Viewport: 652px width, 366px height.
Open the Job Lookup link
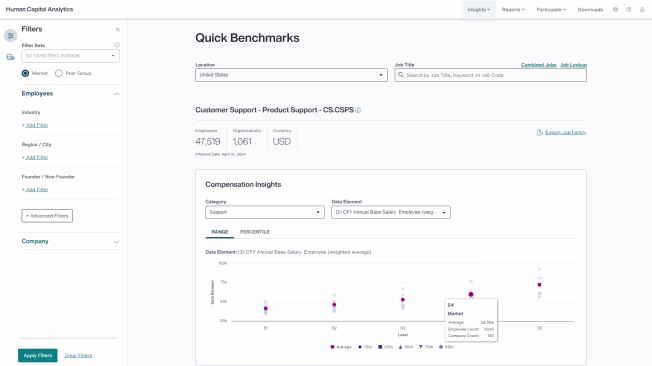(x=573, y=65)
